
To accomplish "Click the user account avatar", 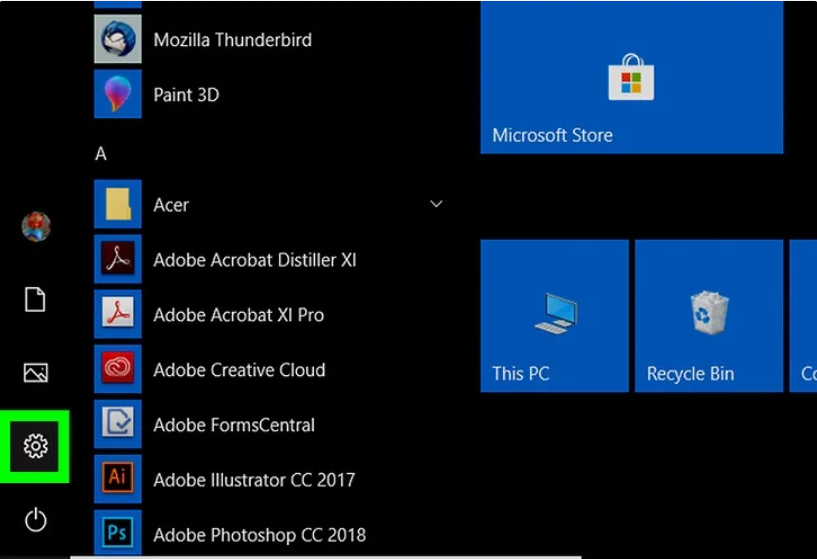I will [x=36, y=227].
